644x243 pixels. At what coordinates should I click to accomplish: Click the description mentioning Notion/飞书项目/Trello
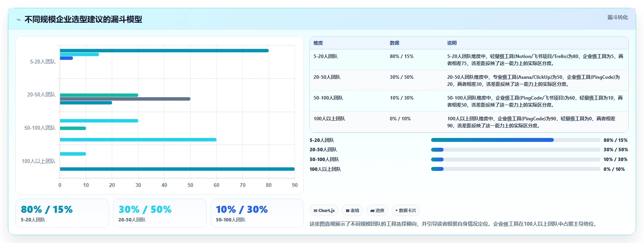(x=535, y=60)
